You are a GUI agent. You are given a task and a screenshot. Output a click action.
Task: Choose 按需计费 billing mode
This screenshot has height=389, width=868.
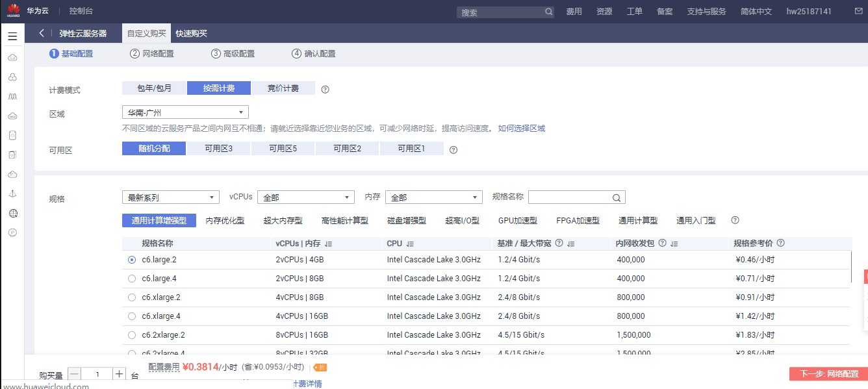[218, 88]
